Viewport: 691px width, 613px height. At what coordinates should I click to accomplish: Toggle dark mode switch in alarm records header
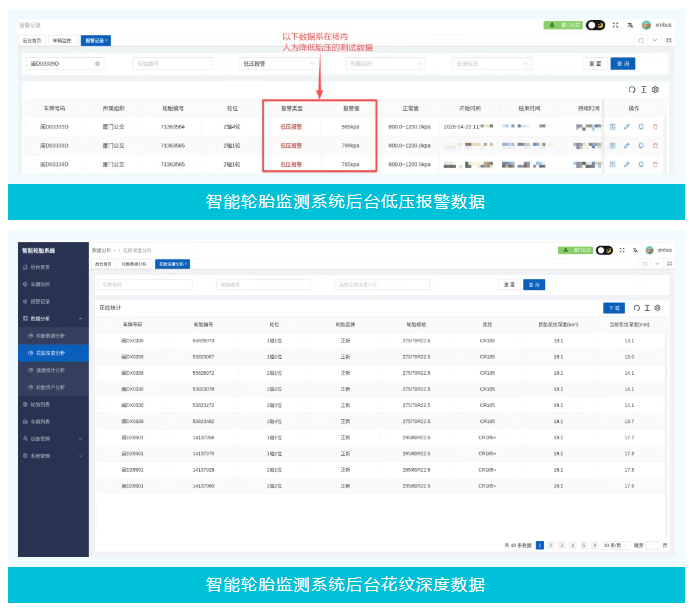(x=595, y=25)
